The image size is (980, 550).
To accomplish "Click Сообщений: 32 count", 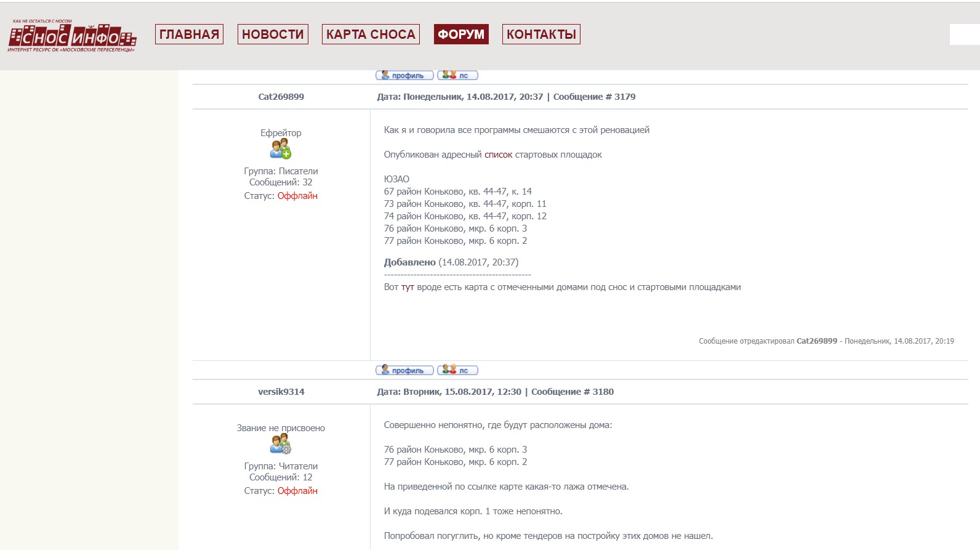I will (x=281, y=182).
